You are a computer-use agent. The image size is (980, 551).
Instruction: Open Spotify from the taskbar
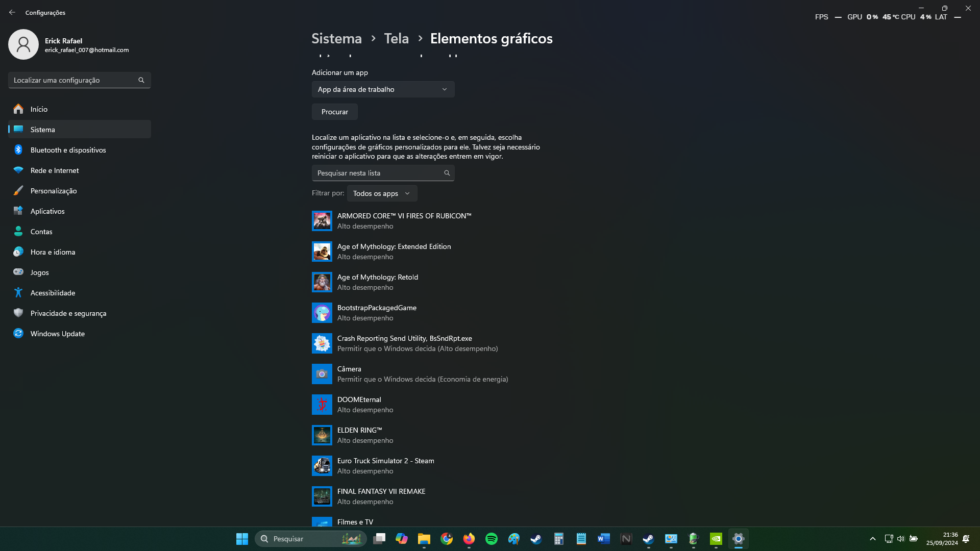pos(492,539)
